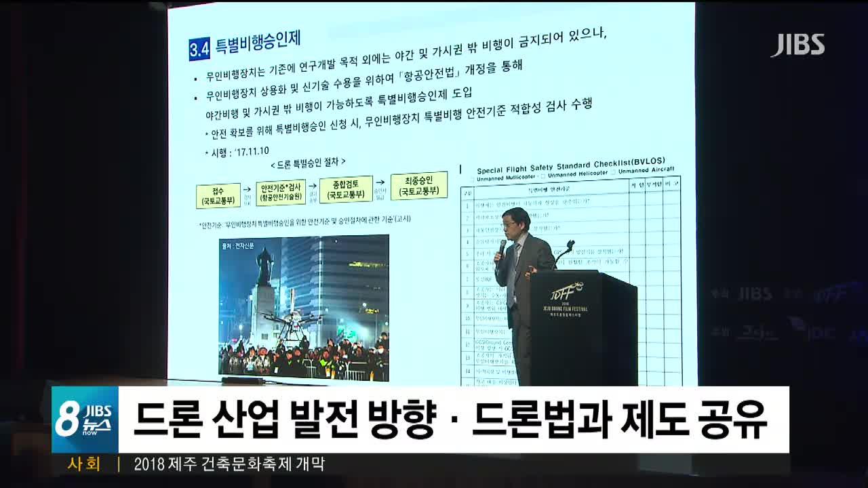Image resolution: width=868 pixels, height=488 pixels.
Task: Click the 2018 제주 건축문화축제 개막 ticker text
Action: point(229,464)
